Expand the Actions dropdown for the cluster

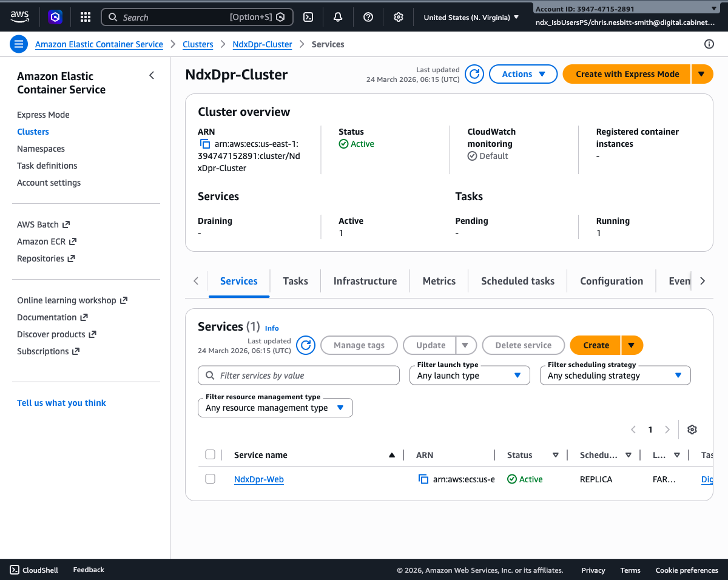[x=523, y=73]
